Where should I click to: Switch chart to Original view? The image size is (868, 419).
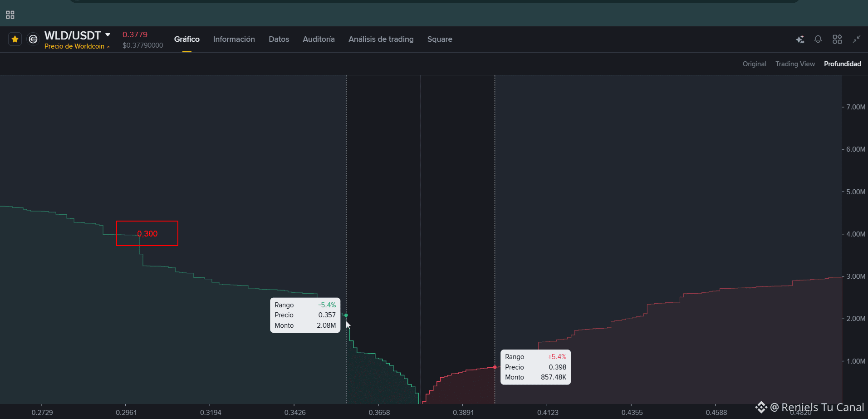[x=754, y=64]
